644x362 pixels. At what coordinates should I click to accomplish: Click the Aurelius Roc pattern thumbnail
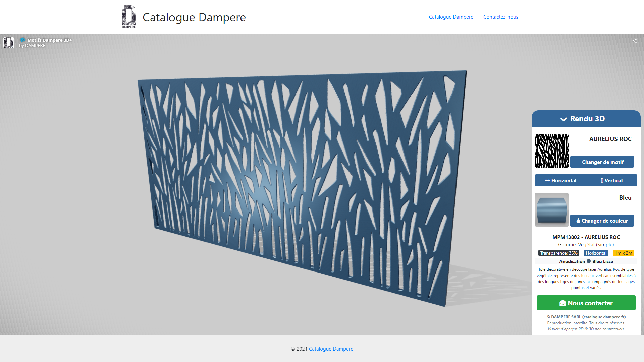click(551, 151)
